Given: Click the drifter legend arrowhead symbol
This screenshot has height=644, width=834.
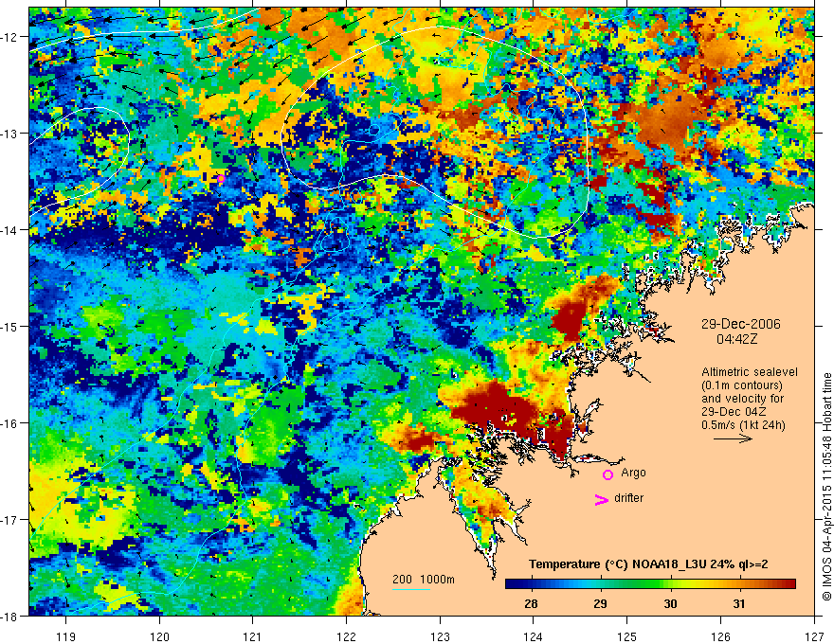Looking at the screenshot, I should tap(601, 499).
